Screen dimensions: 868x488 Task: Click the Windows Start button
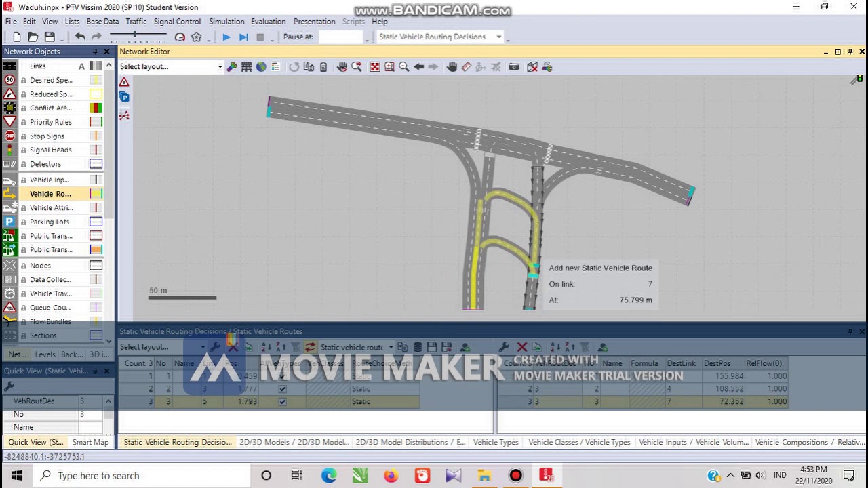17,476
